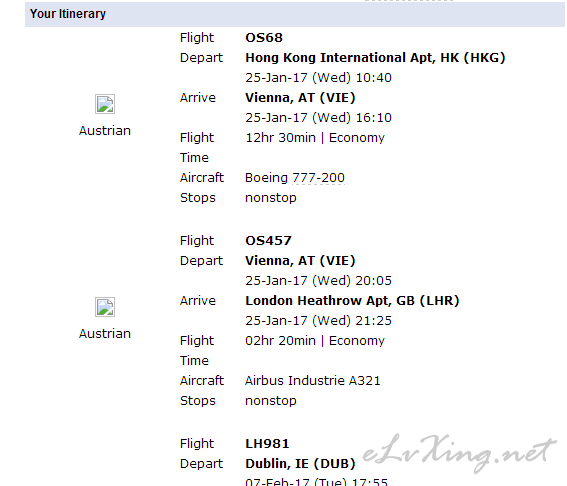
Task: Click the Airbus Industrie A321 aircraft text
Action: 313,381
